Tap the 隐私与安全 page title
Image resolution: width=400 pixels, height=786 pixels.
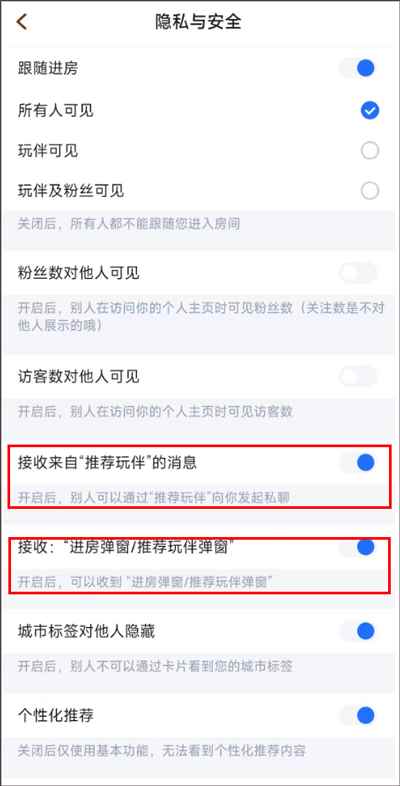tap(198, 22)
